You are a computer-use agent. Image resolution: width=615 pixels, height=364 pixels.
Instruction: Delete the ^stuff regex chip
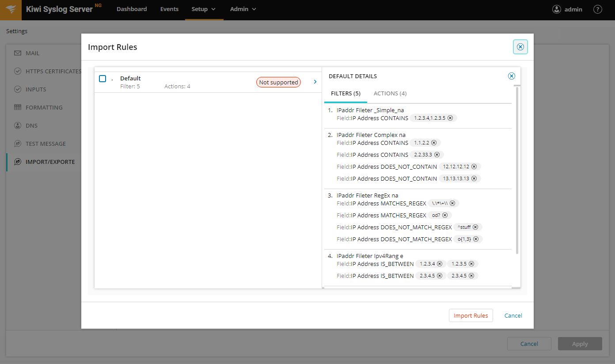[x=475, y=227]
